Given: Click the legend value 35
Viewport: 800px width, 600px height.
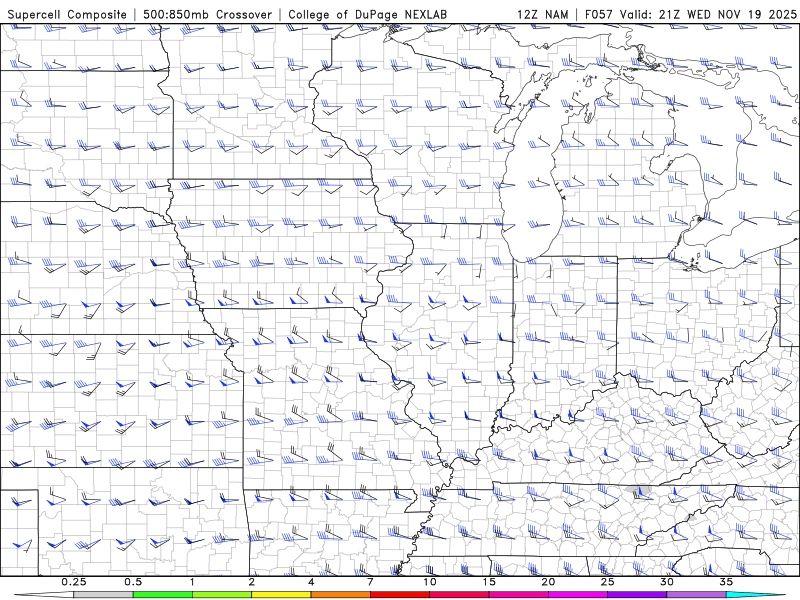Looking at the screenshot, I should coord(726,582).
